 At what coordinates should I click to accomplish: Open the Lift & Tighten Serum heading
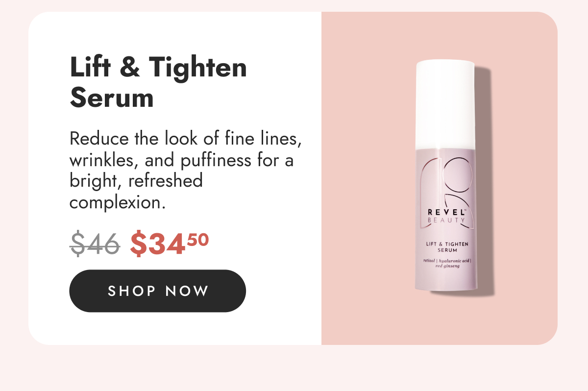click(158, 83)
